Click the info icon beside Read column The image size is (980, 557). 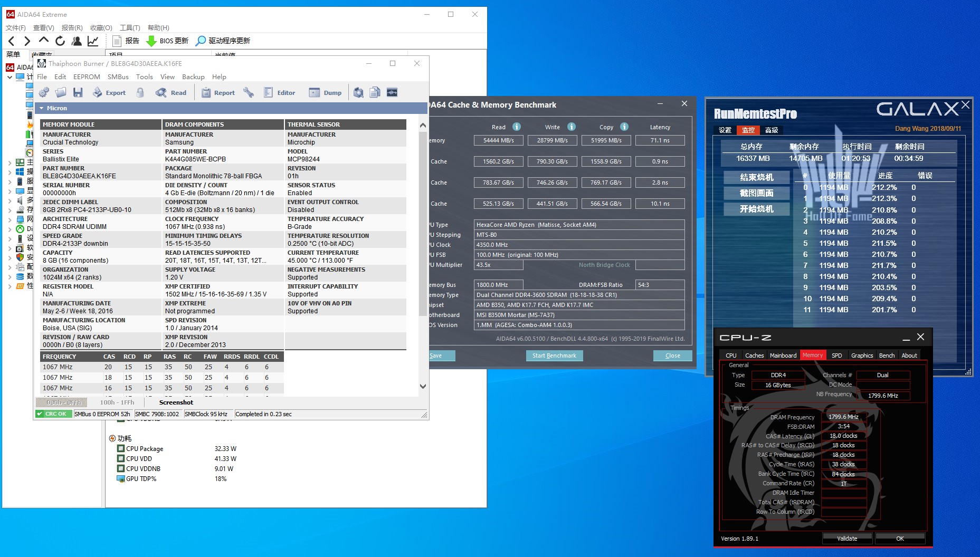click(x=517, y=127)
